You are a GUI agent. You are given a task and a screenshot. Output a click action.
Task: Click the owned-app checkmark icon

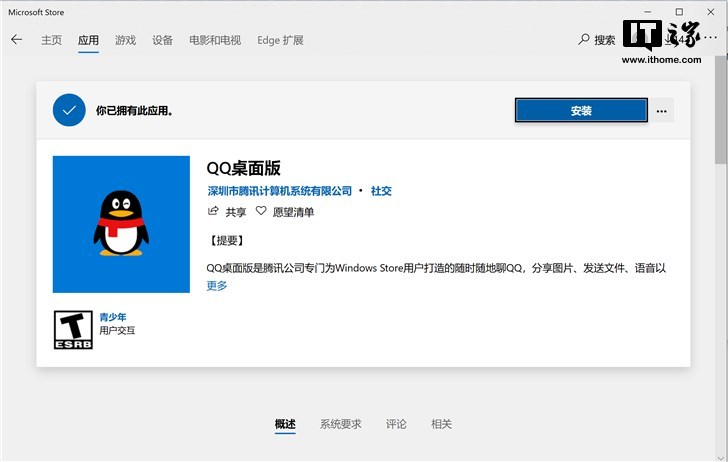click(x=69, y=111)
